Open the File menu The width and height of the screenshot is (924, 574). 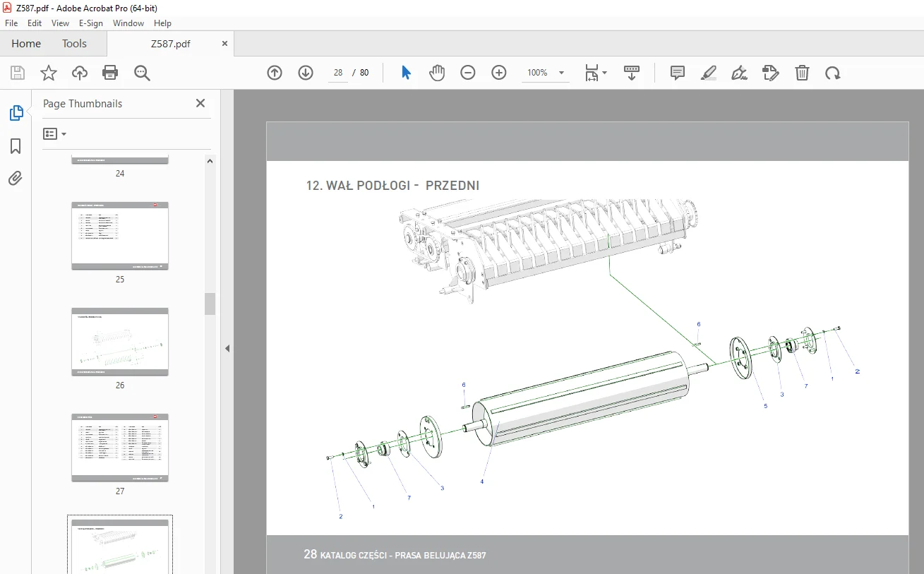[x=11, y=23]
